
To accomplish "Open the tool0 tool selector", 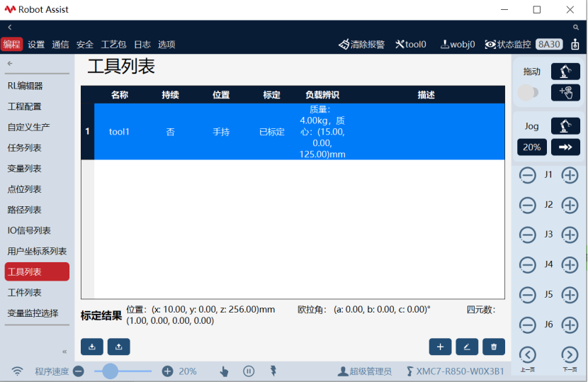I will 411,44.
